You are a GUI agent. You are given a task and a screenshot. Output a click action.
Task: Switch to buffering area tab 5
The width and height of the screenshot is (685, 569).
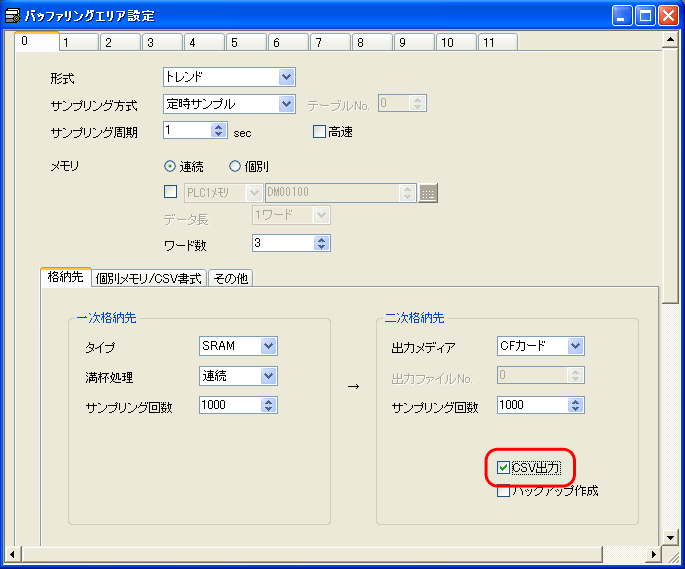232,43
